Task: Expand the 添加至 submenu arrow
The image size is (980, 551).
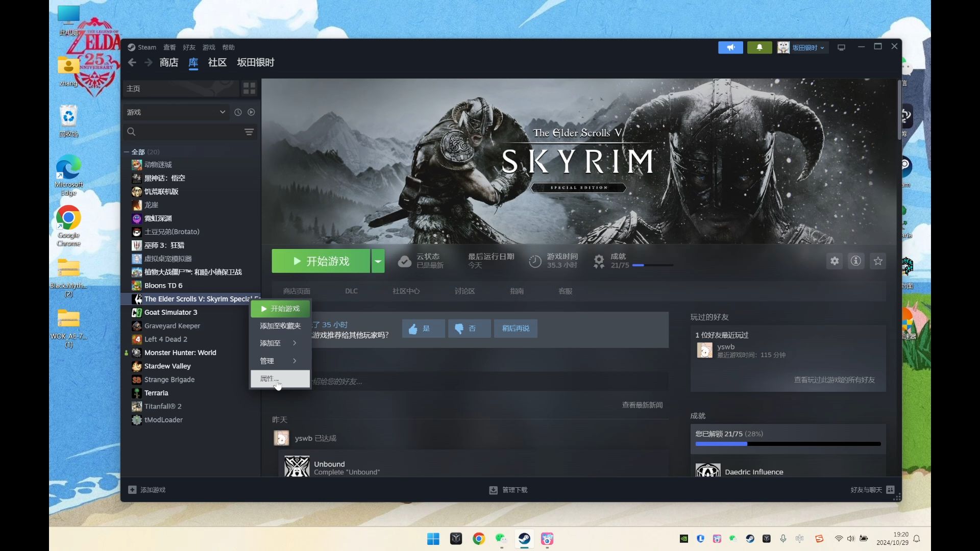Action: tap(293, 343)
